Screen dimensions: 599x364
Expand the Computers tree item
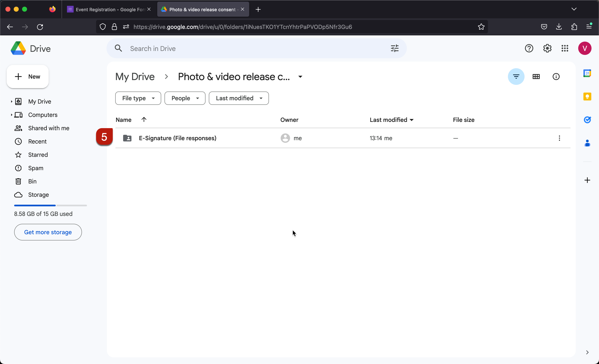click(x=12, y=115)
